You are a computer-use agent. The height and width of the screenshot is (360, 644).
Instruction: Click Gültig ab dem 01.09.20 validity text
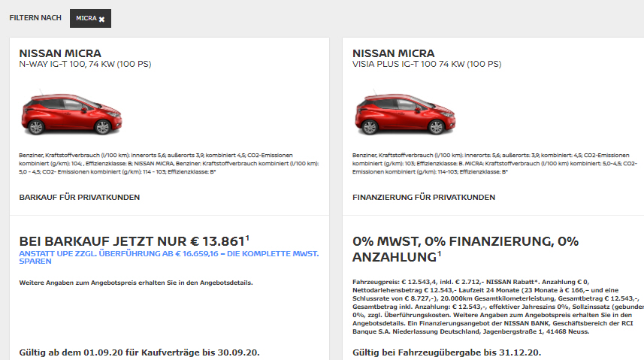(139, 352)
